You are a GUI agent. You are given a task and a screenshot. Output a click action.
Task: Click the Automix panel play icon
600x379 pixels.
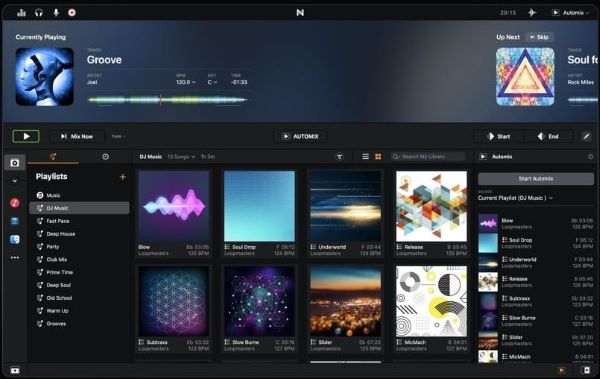483,157
